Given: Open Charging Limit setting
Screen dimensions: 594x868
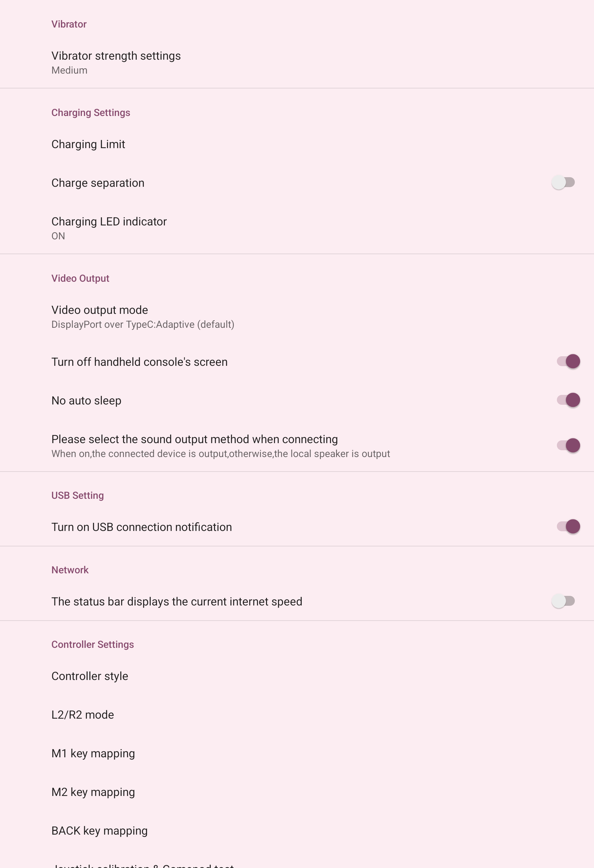Looking at the screenshot, I should tap(88, 144).
